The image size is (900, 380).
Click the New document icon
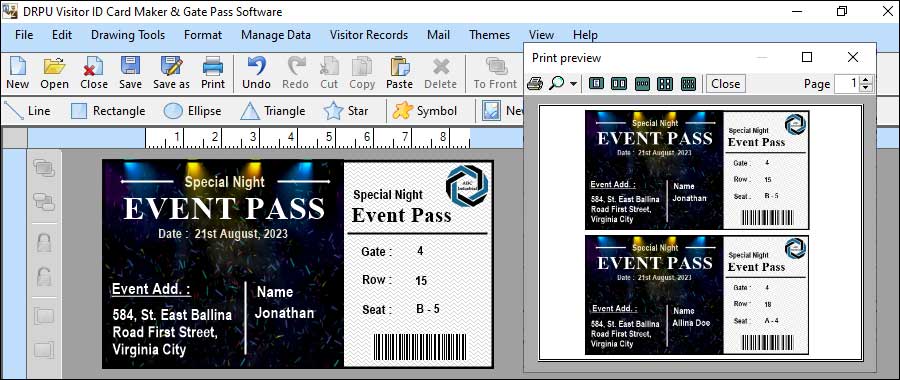point(18,73)
